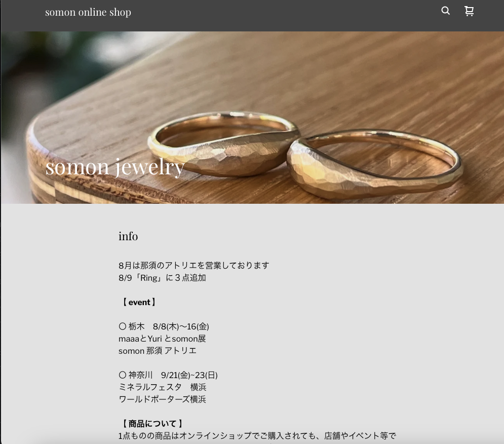
Task: Select the right gold ring in banner
Action: pos(374,164)
